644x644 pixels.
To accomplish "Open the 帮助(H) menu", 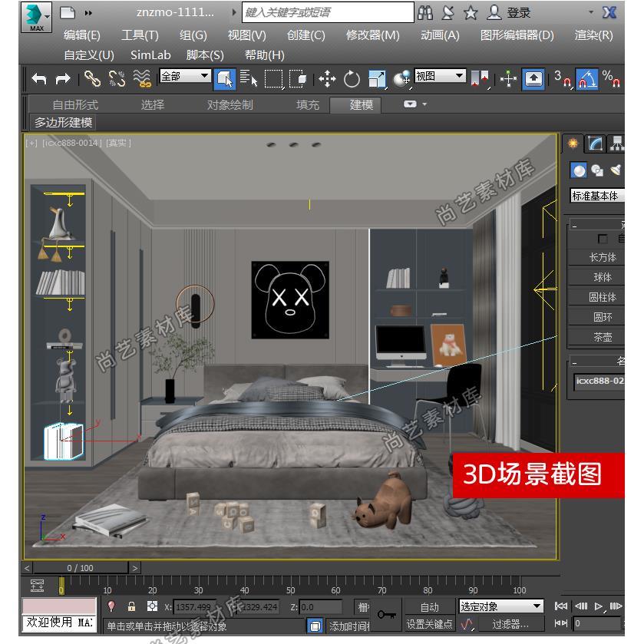I will pyautogui.click(x=265, y=55).
